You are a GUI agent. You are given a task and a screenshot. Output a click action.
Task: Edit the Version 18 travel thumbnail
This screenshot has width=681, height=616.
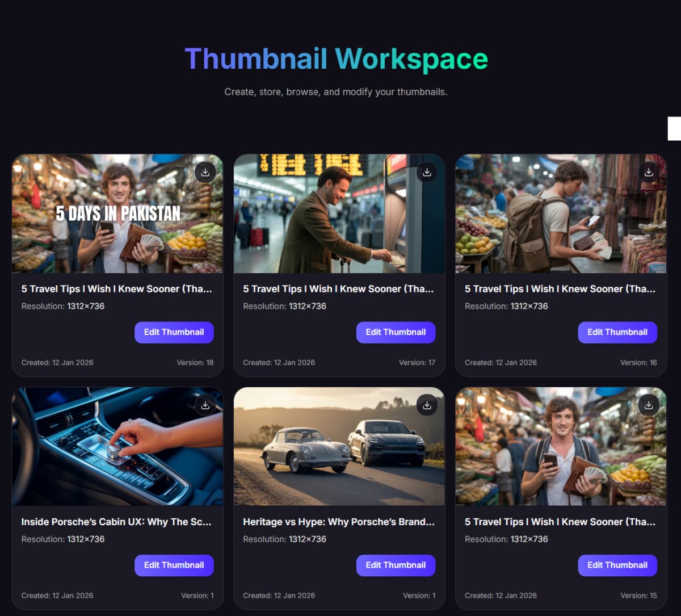pos(174,332)
